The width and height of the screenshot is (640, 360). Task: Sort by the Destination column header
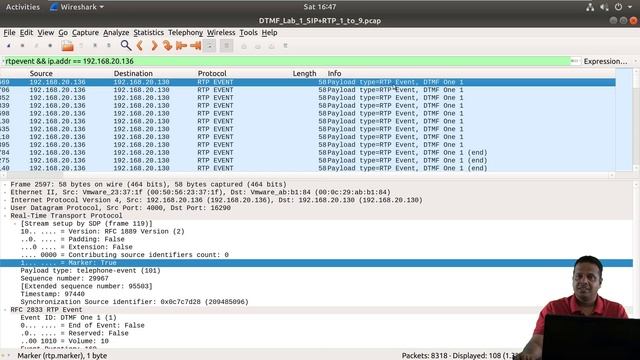[133, 73]
